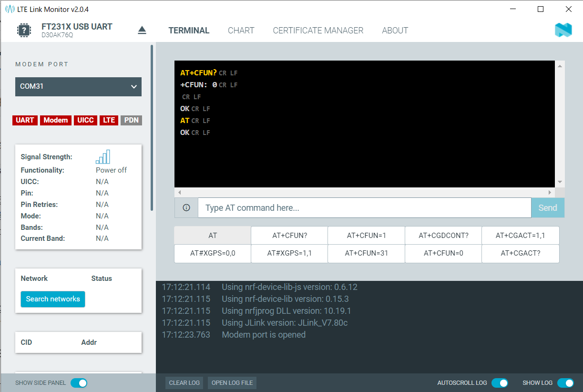Screen dimensions: 583x392
Task: Disable the Autoscroll Log toggle
Action: pos(500,383)
